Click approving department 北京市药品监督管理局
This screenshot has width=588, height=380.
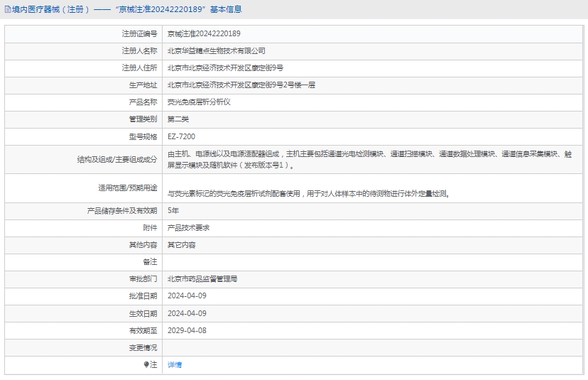(202, 279)
